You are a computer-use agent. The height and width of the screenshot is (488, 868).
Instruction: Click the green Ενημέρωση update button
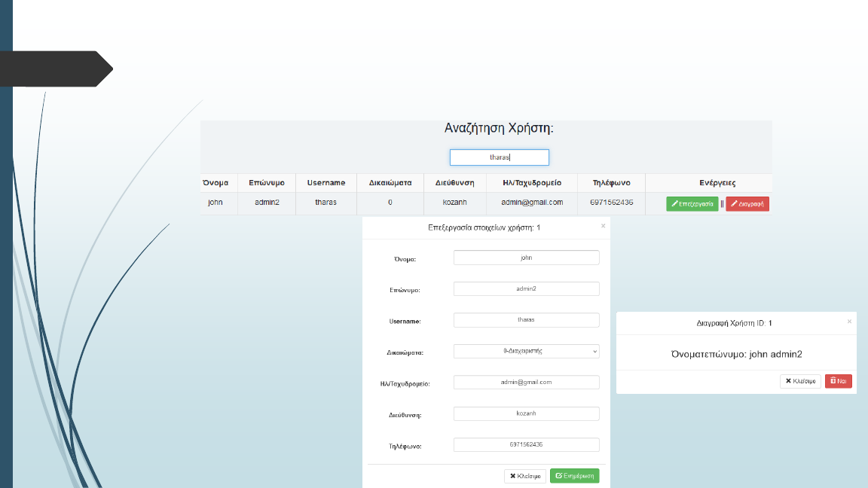574,476
